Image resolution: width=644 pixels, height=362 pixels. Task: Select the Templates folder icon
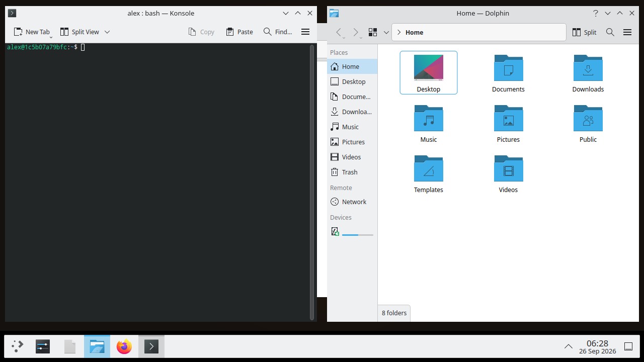(x=429, y=168)
